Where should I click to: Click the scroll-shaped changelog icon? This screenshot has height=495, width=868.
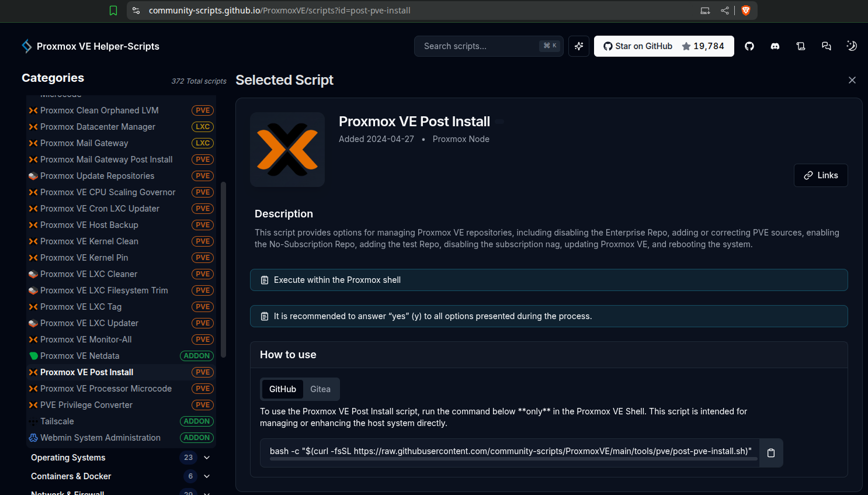pos(801,46)
